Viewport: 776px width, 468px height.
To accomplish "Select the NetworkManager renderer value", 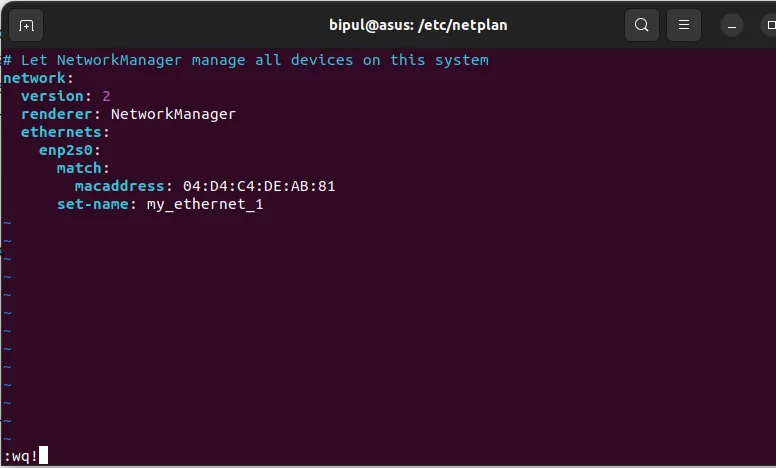I will [173, 114].
